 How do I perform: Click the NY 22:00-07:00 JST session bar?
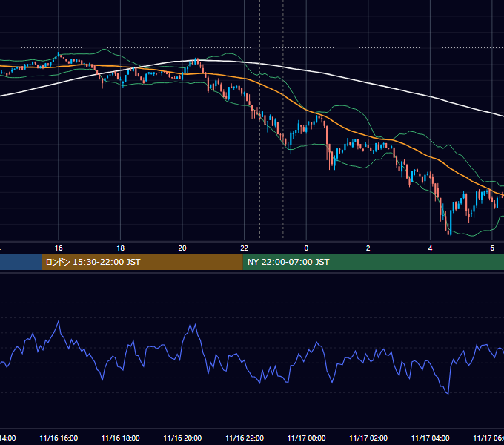(373, 262)
